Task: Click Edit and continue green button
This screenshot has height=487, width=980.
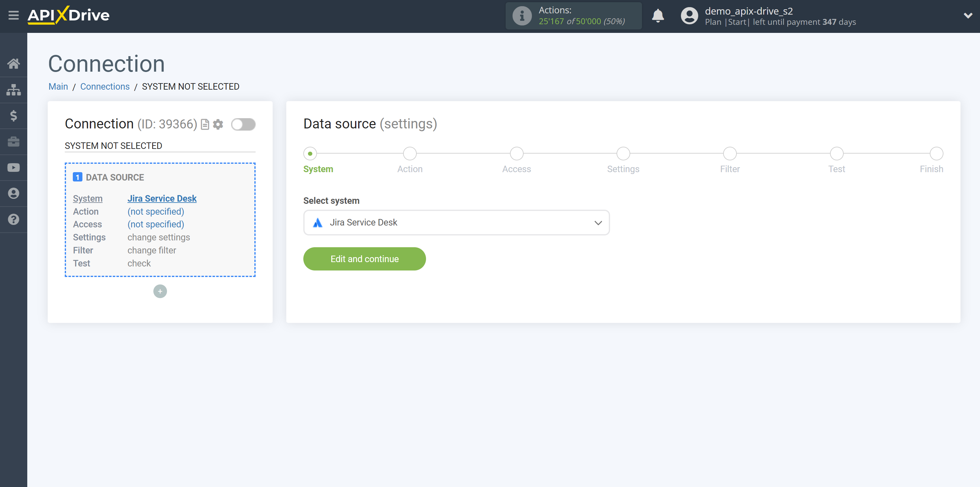Action: [x=364, y=258]
